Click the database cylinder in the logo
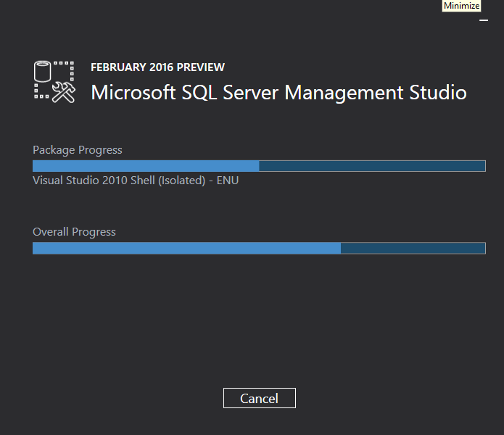 pyautogui.click(x=44, y=72)
